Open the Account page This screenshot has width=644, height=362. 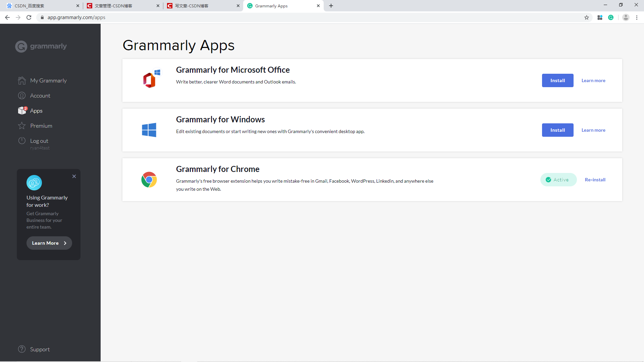[x=40, y=96]
